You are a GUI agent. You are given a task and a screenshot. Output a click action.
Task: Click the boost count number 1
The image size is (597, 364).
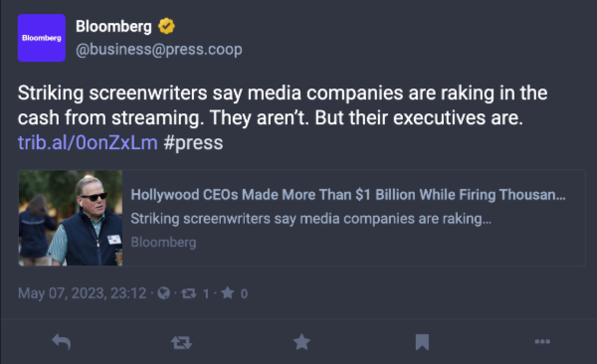pyautogui.click(x=206, y=293)
